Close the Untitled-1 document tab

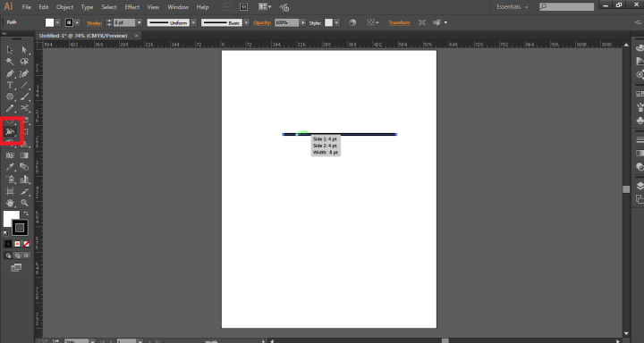(x=137, y=36)
